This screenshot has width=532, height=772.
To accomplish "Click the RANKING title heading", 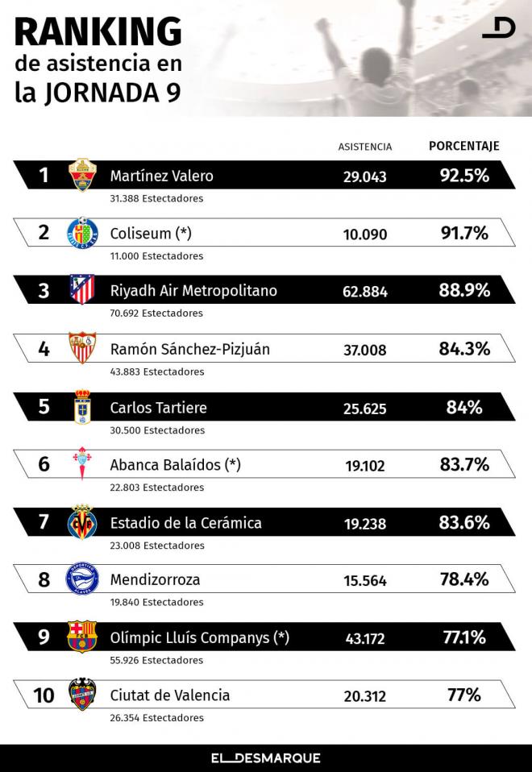I will click(98, 32).
